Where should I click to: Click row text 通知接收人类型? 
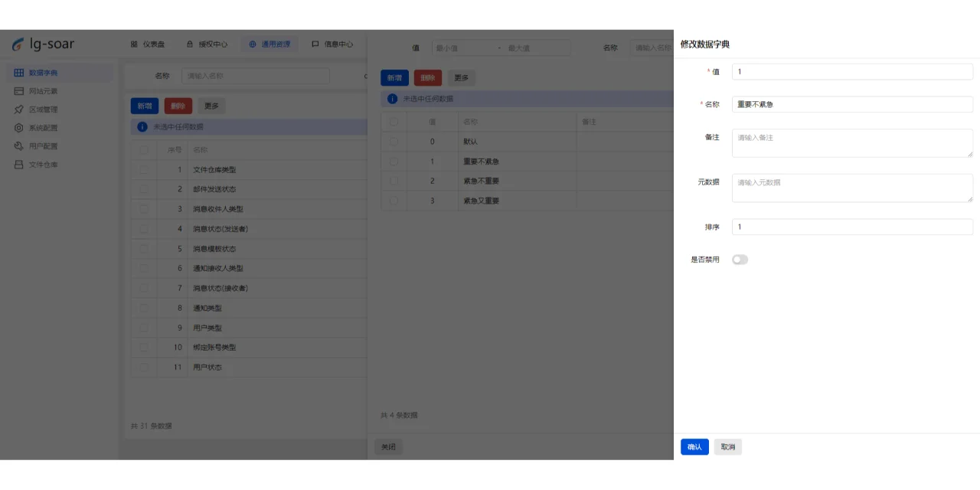point(218,269)
